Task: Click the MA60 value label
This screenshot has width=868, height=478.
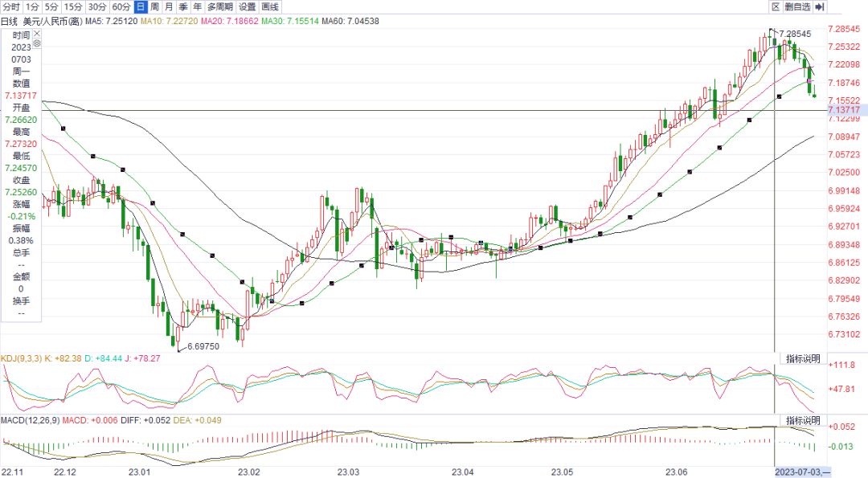Action: point(350,21)
